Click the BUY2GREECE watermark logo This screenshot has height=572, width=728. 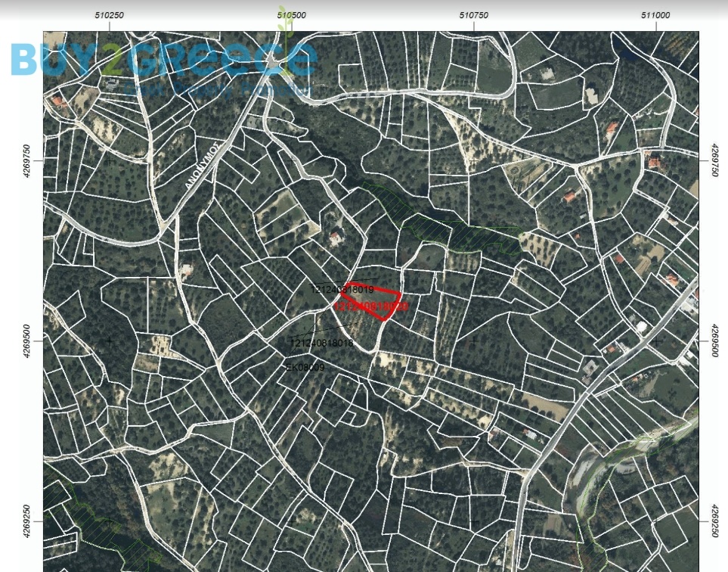click(163, 58)
